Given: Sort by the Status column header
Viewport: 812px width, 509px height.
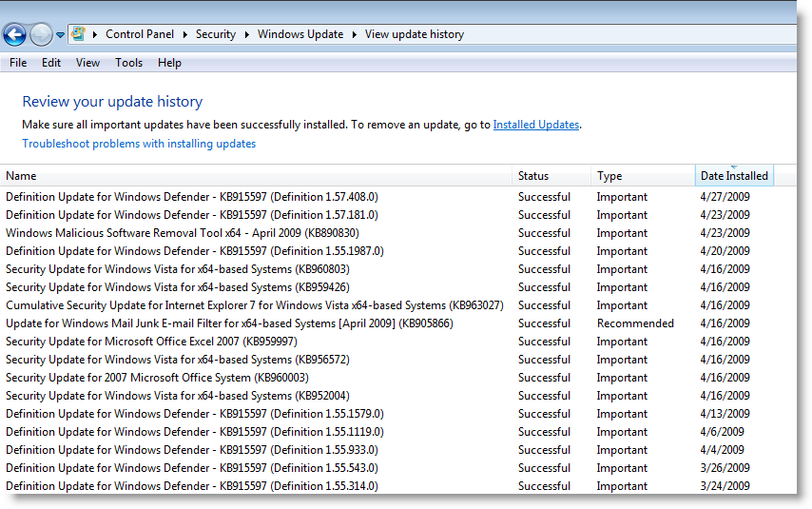Looking at the screenshot, I should tap(551, 176).
